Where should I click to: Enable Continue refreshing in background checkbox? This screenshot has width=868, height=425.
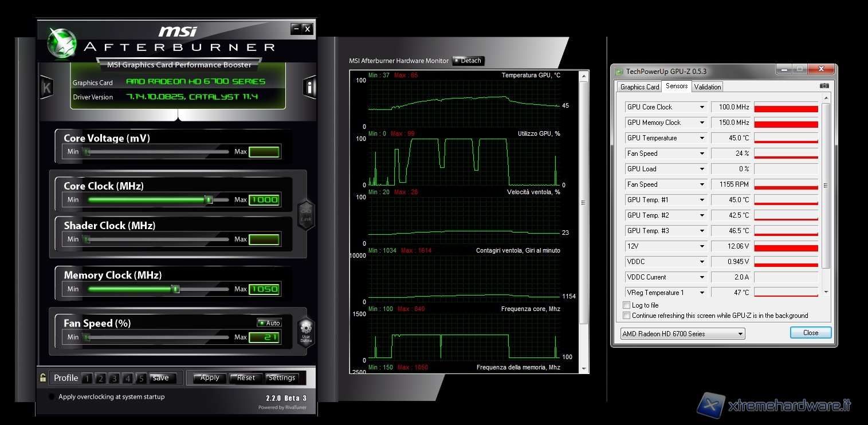[626, 316]
